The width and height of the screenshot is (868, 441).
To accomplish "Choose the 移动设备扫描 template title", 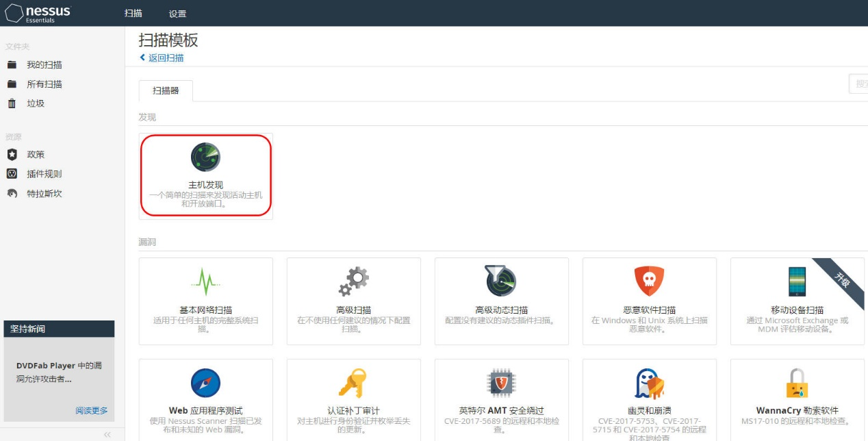I will point(797,310).
